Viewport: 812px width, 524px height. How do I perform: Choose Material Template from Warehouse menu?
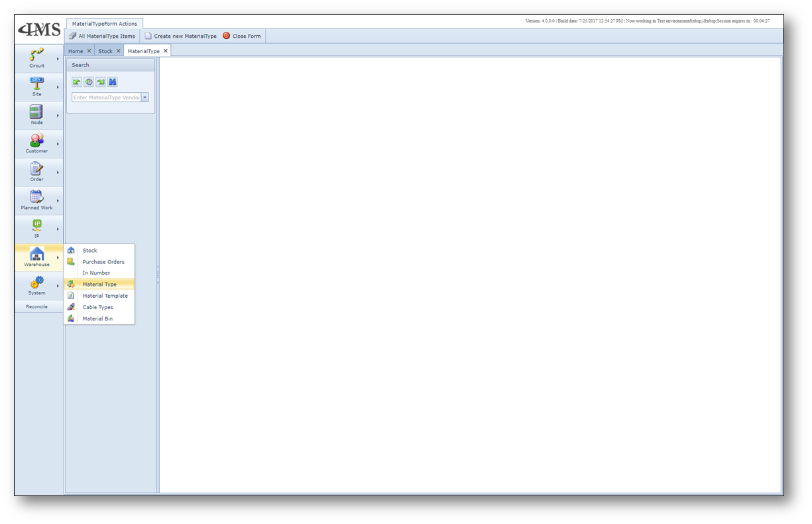[x=99, y=296]
